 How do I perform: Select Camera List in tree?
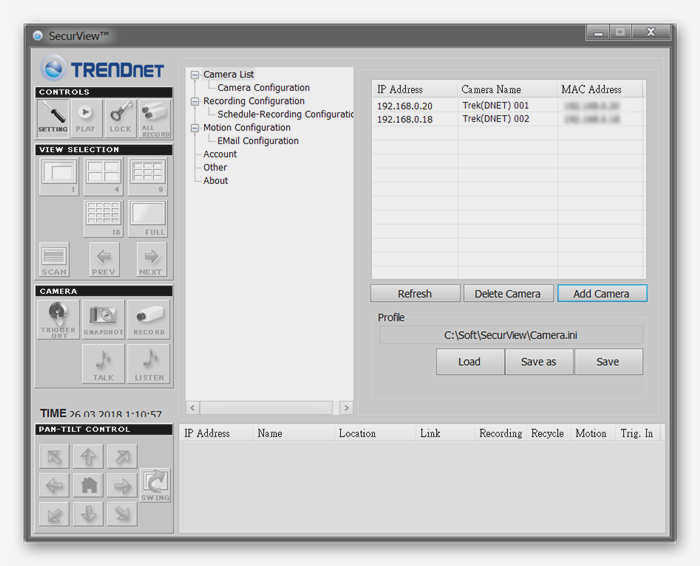coord(228,75)
